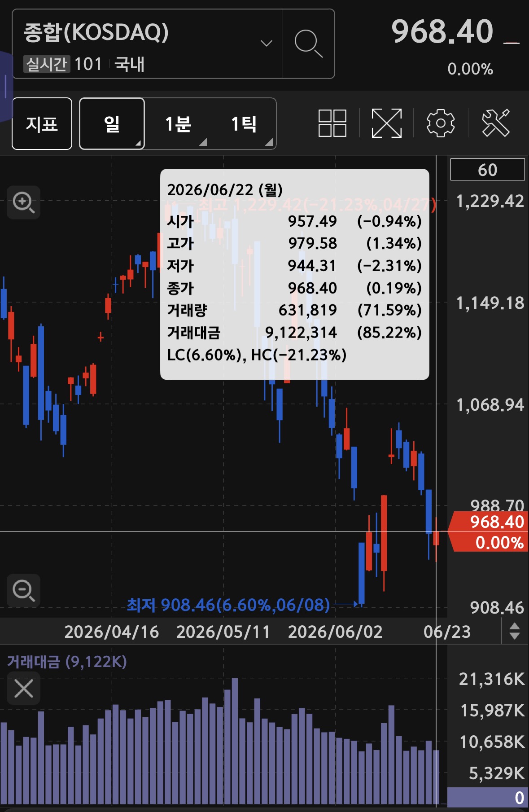The width and height of the screenshot is (529, 812).
Task: Expand the 종합(KOSDAQ) symbol dropdown
Action: [267, 44]
